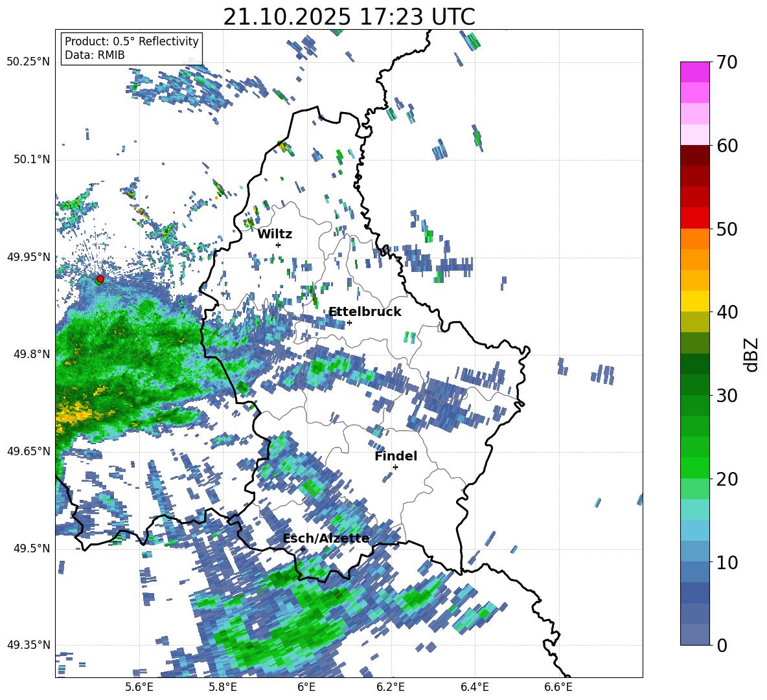Click the yellow swatch above 40
This screenshot has width=767, height=700.
point(694,301)
